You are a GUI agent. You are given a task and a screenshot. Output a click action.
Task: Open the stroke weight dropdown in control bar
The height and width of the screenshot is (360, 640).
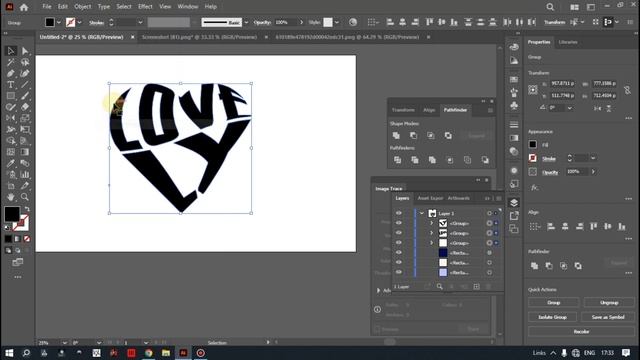point(140,22)
